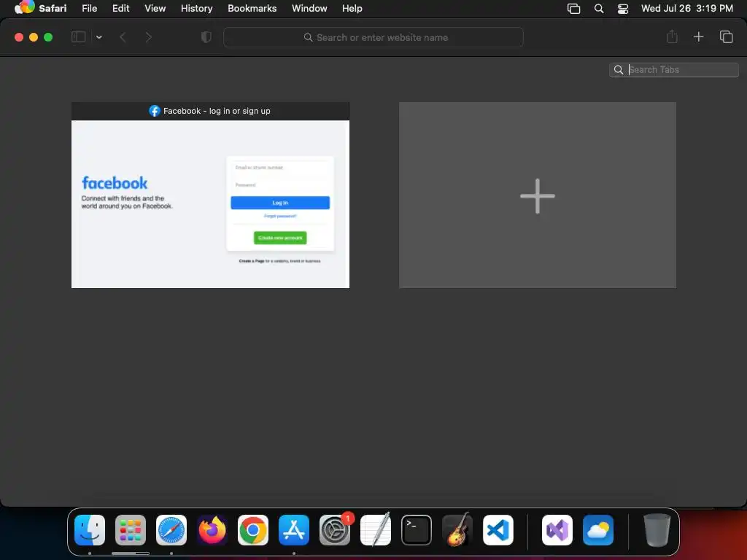Open the Share button in the toolbar
Viewport: 747px width, 560px height.
point(672,36)
